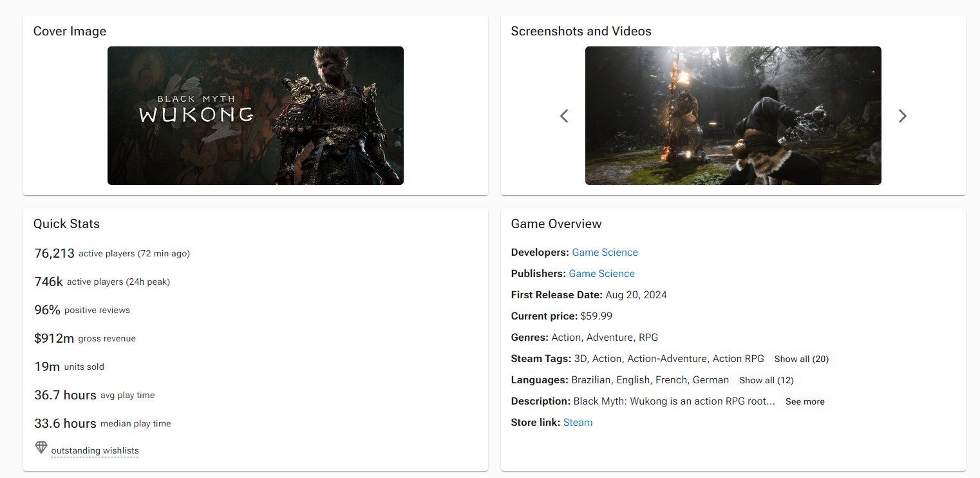Click the Quick Stats heading

[66, 224]
